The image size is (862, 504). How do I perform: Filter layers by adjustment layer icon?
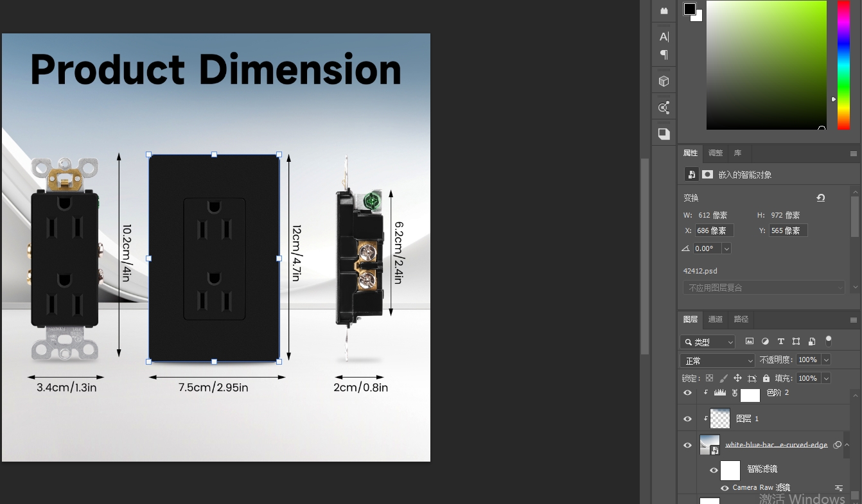[x=765, y=342]
